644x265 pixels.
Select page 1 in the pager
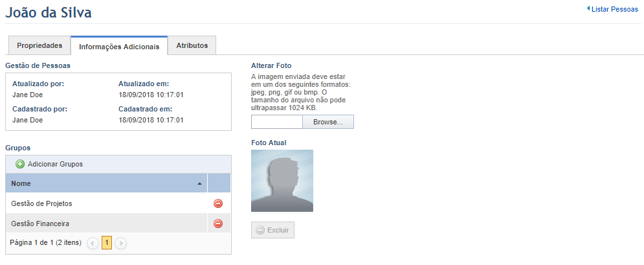[107, 243]
